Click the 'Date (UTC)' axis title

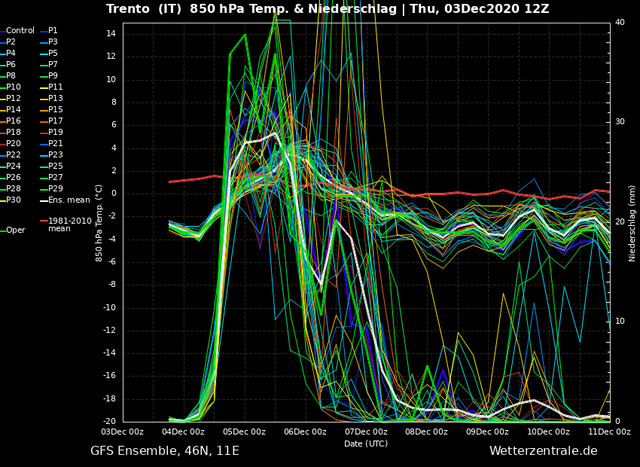click(x=366, y=443)
